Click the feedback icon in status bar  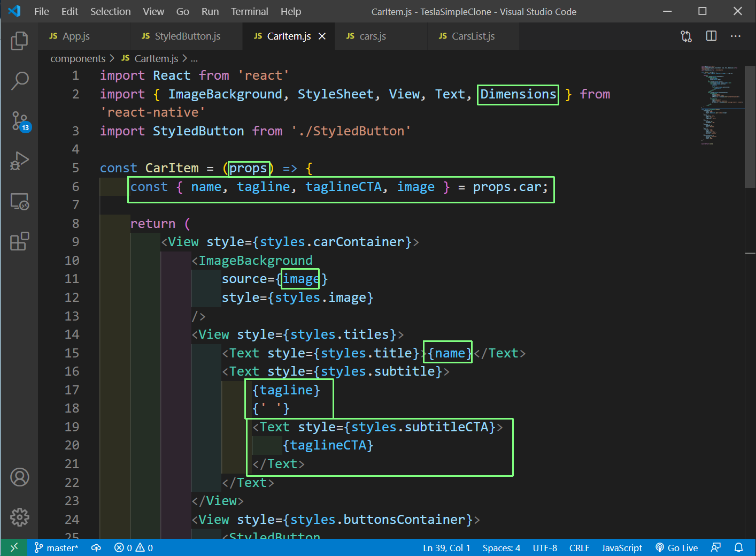(x=715, y=547)
